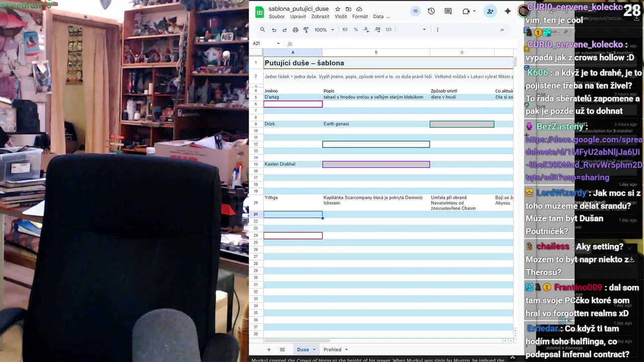Open the search menus magnifier

262,30
